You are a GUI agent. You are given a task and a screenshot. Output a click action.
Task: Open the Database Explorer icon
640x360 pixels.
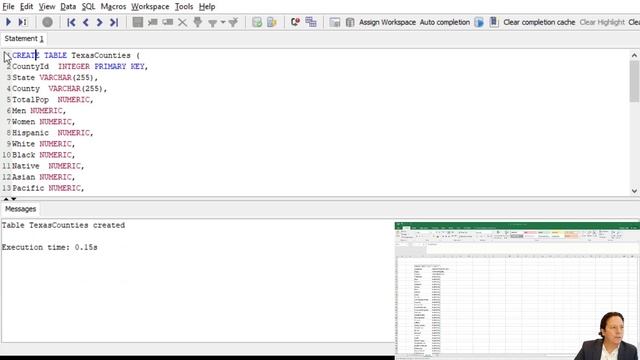point(335,22)
